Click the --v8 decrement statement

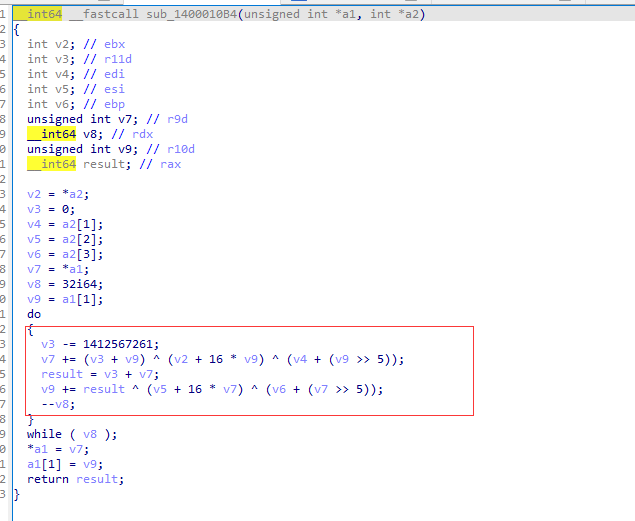[x=60, y=404]
